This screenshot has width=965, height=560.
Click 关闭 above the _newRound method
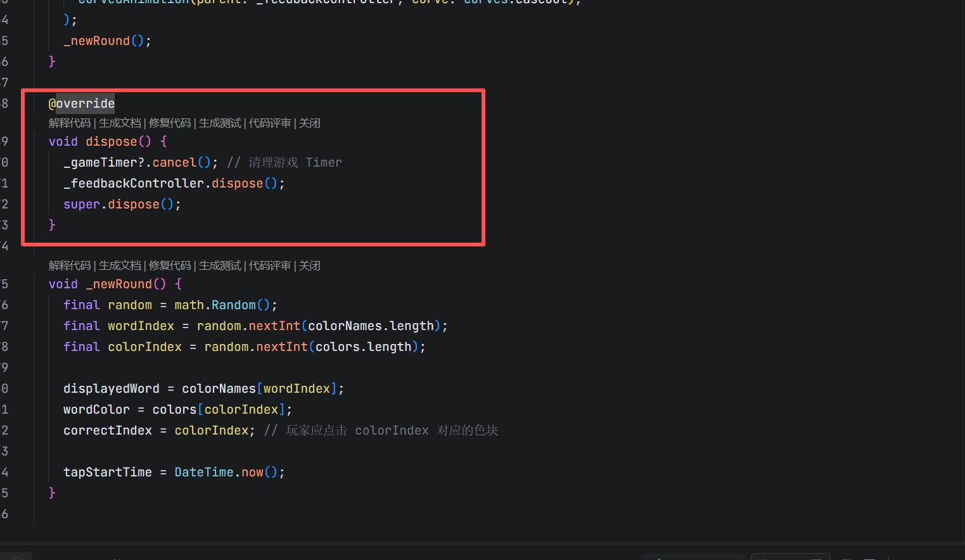pos(310,265)
